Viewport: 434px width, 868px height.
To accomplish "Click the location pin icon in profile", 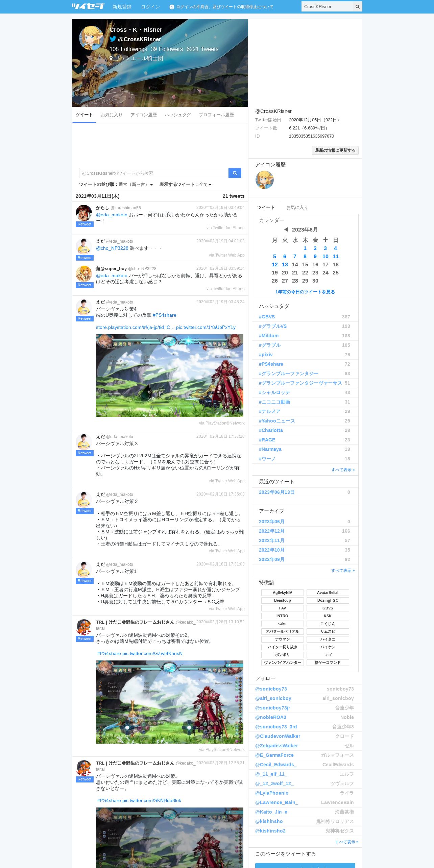I will [111, 58].
